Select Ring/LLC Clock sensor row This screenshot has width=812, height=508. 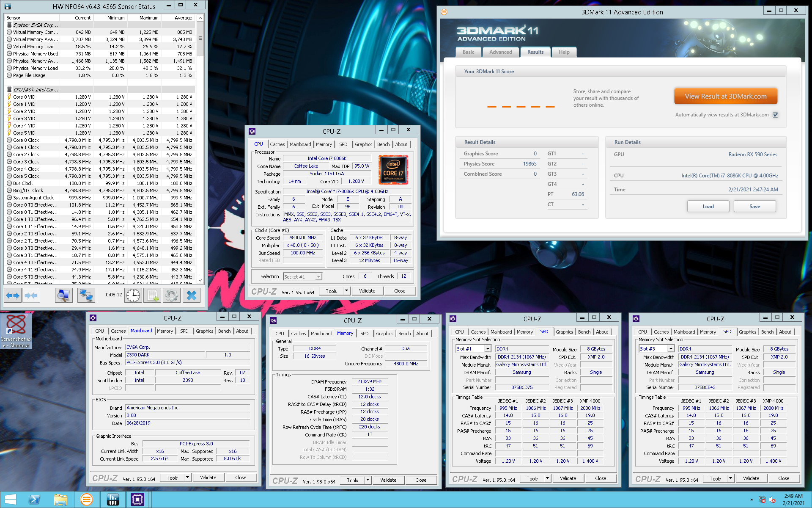tap(100, 190)
